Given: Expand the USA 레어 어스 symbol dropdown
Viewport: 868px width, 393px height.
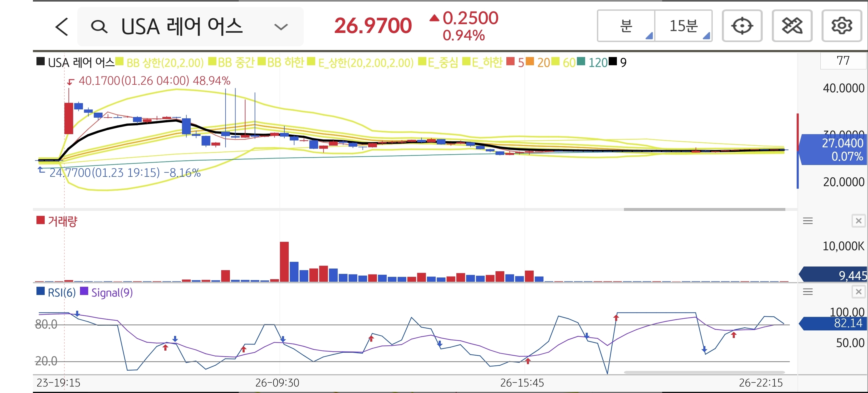Looking at the screenshot, I should coord(281,27).
